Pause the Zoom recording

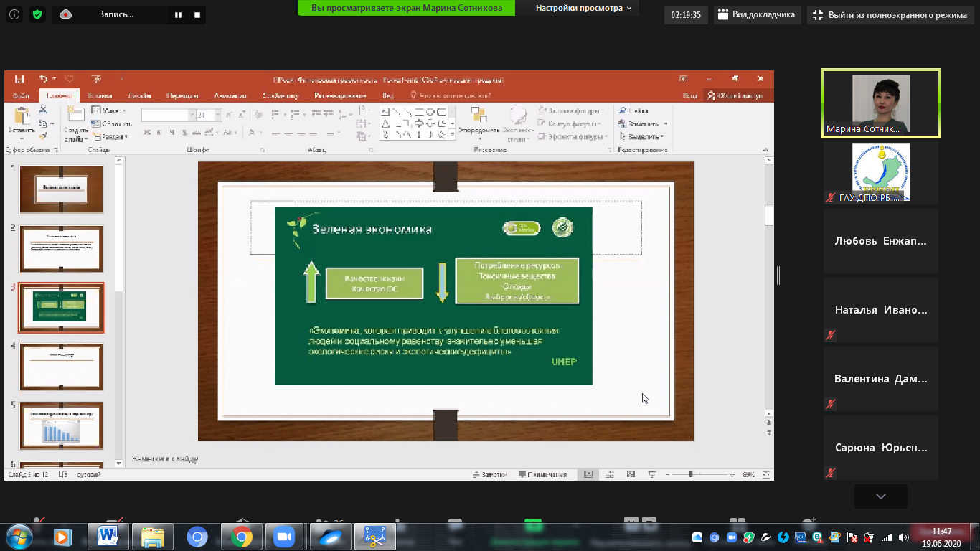[x=179, y=14]
